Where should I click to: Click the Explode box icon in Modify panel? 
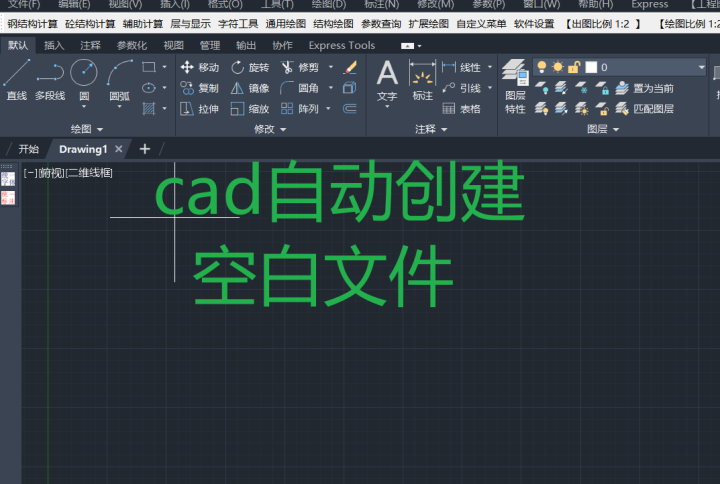(350, 88)
